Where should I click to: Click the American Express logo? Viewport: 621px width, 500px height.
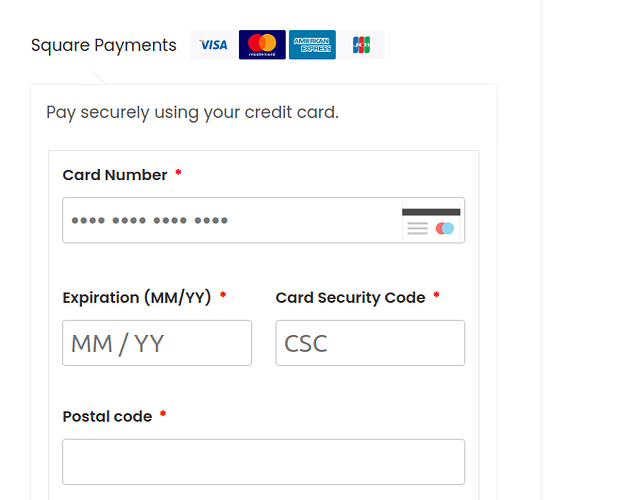coord(312,45)
